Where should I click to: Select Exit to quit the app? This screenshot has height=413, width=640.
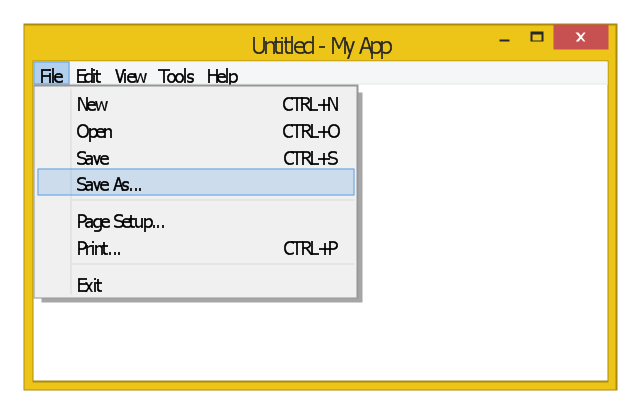[x=89, y=286]
